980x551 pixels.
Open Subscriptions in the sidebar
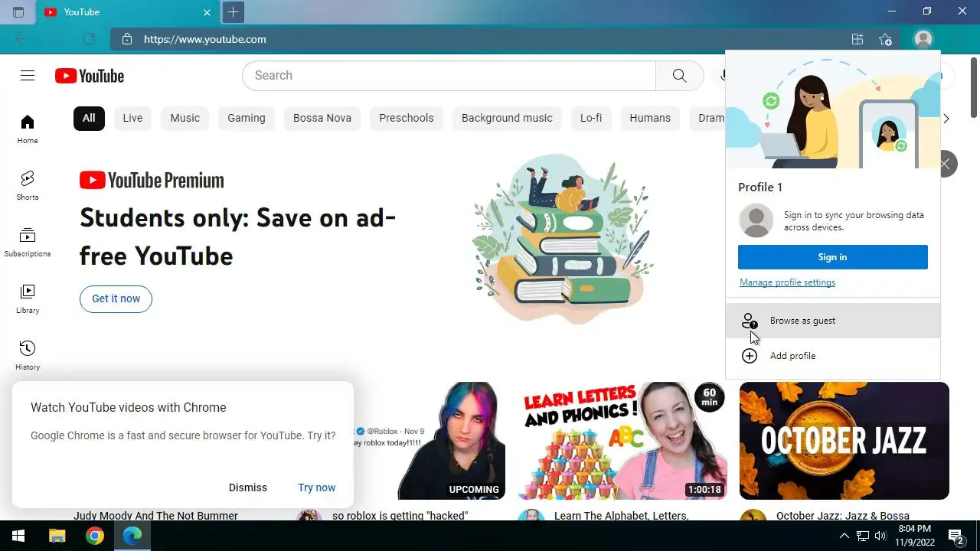(28, 242)
